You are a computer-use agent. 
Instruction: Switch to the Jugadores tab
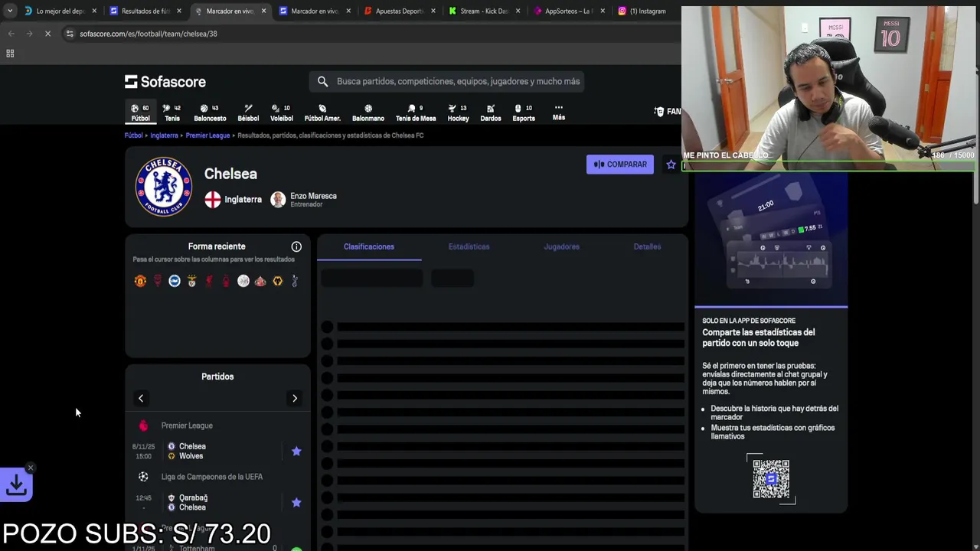(x=561, y=246)
